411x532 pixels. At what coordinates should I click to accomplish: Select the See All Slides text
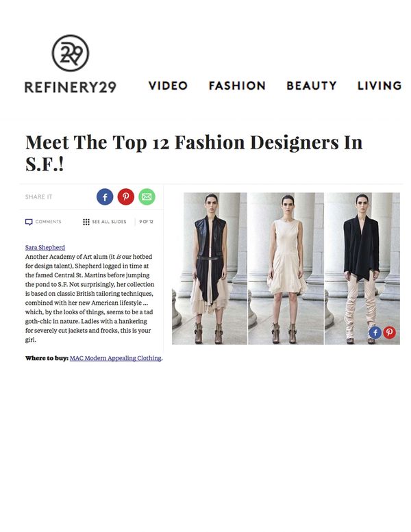[109, 222]
